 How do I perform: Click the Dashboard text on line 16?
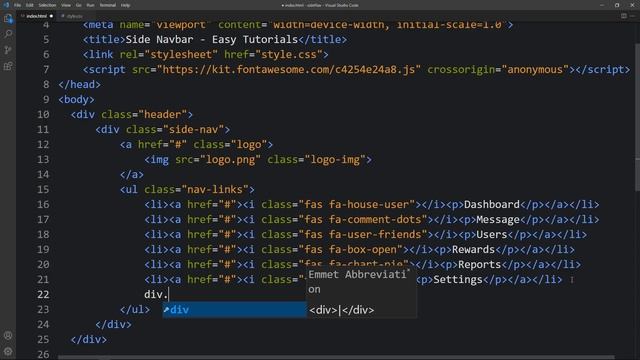(491, 204)
